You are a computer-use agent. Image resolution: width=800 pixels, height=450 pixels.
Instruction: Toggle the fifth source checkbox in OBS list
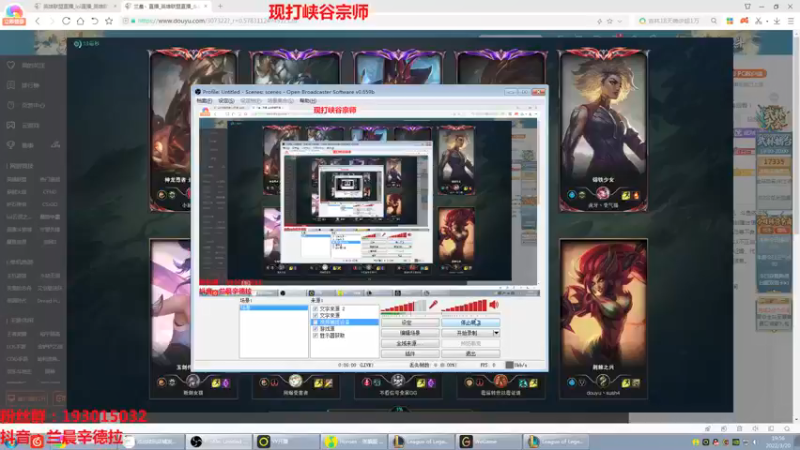[315, 336]
